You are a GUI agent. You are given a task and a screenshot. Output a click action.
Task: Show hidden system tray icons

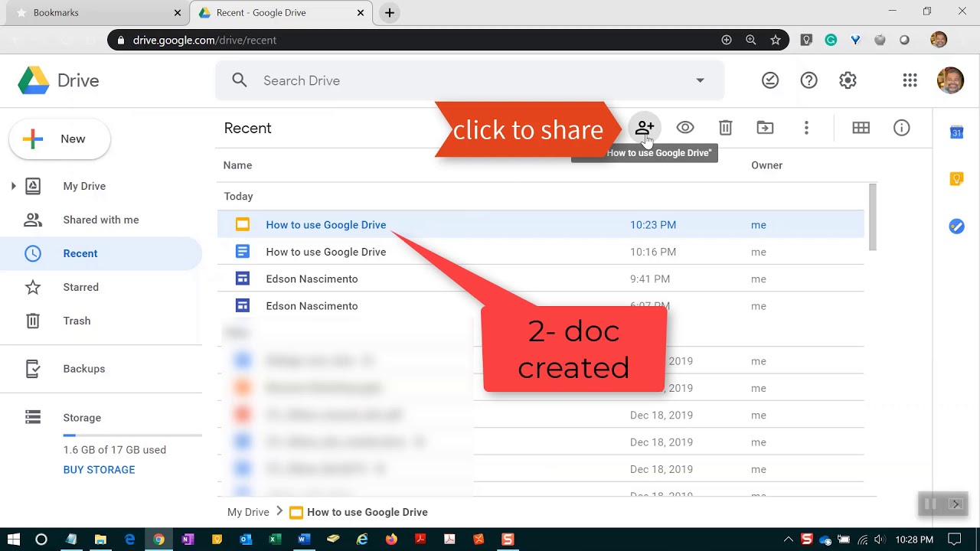pos(788,540)
